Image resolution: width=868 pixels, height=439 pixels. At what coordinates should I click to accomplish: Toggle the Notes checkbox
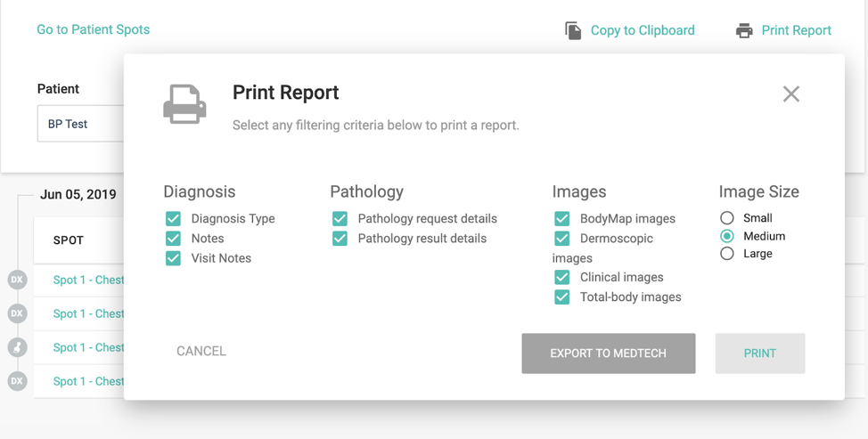click(x=173, y=239)
